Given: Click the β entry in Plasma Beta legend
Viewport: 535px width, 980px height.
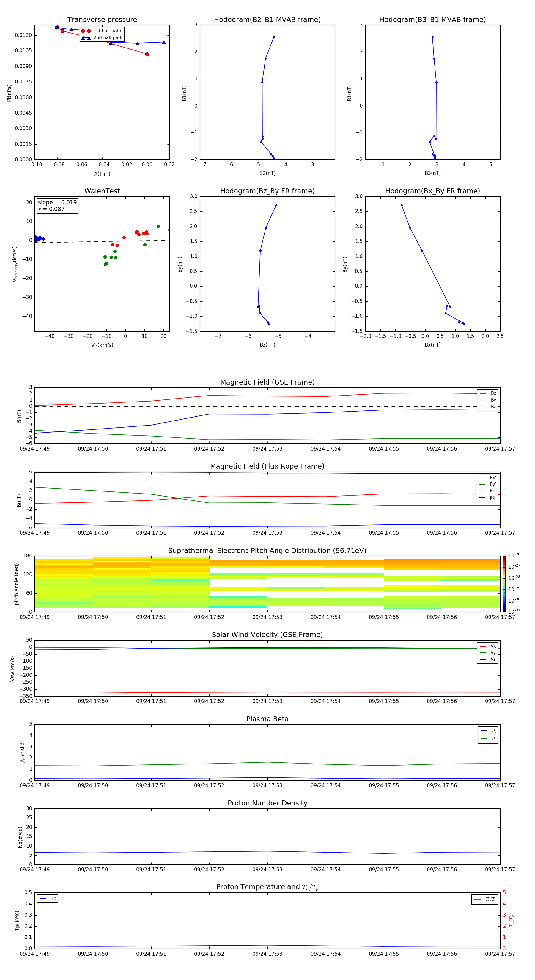Looking at the screenshot, I should tap(488, 739).
